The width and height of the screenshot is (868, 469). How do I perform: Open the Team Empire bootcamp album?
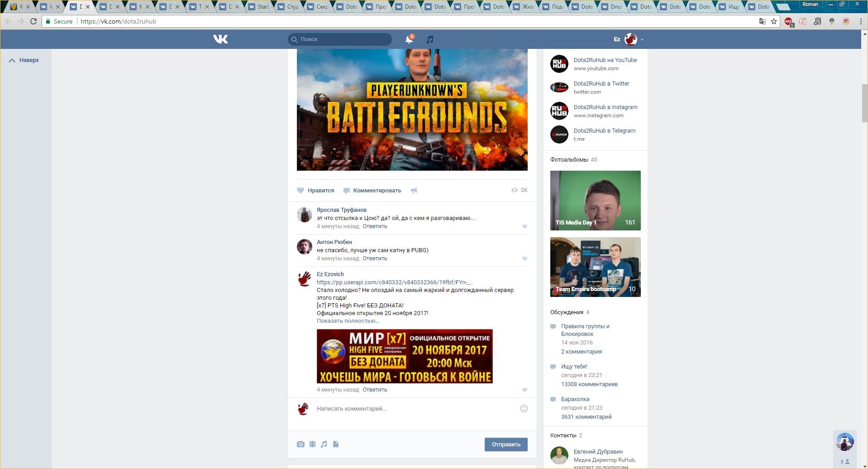coord(596,267)
